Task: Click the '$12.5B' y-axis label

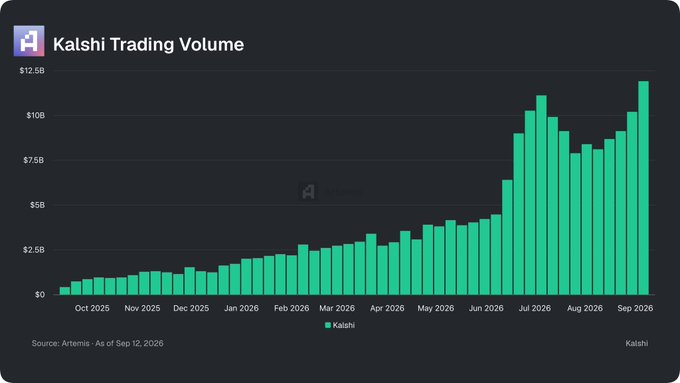Action: coord(32,71)
